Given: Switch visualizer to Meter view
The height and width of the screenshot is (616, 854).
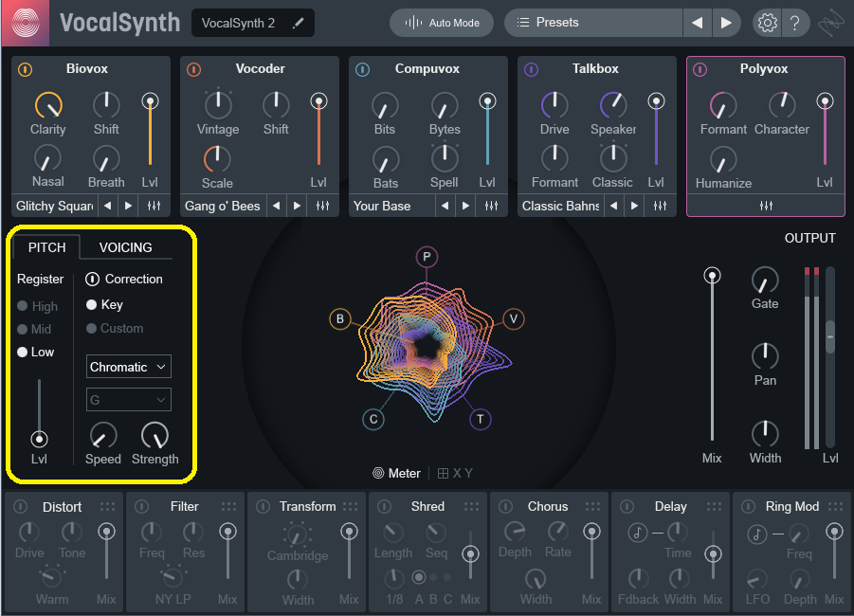Looking at the screenshot, I should (396, 473).
